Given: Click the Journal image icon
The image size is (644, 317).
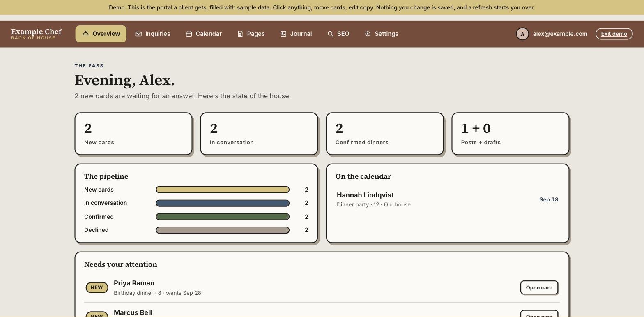Looking at the screenshot, I should click(283, 34).
